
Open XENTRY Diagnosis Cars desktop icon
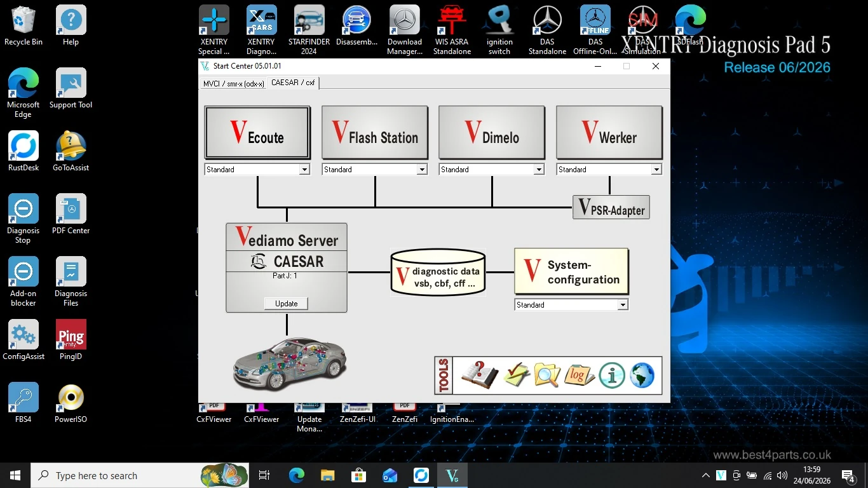pyautogui.click(x=262, y=30)
